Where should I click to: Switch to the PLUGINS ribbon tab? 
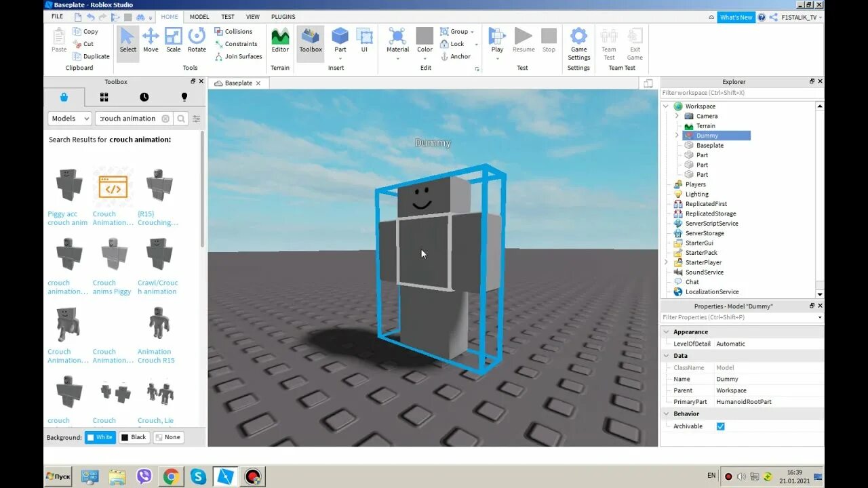point(283,16)
